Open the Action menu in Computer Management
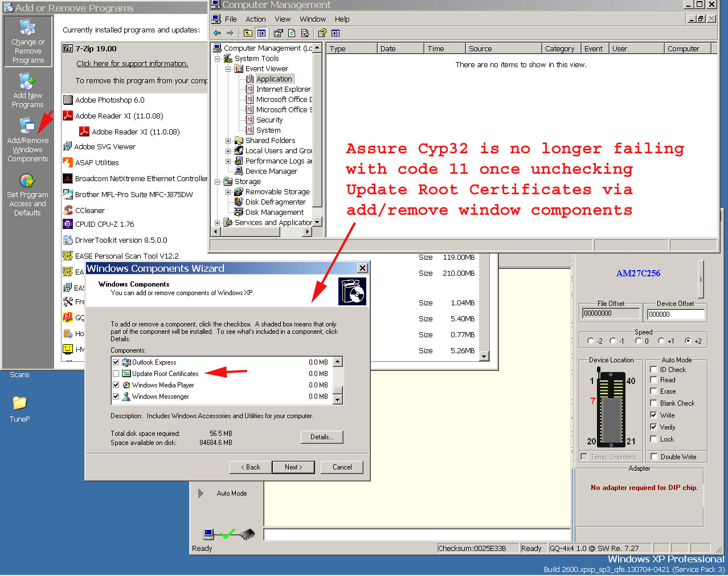This screenshot has width=728, height=576. (256, 19)
